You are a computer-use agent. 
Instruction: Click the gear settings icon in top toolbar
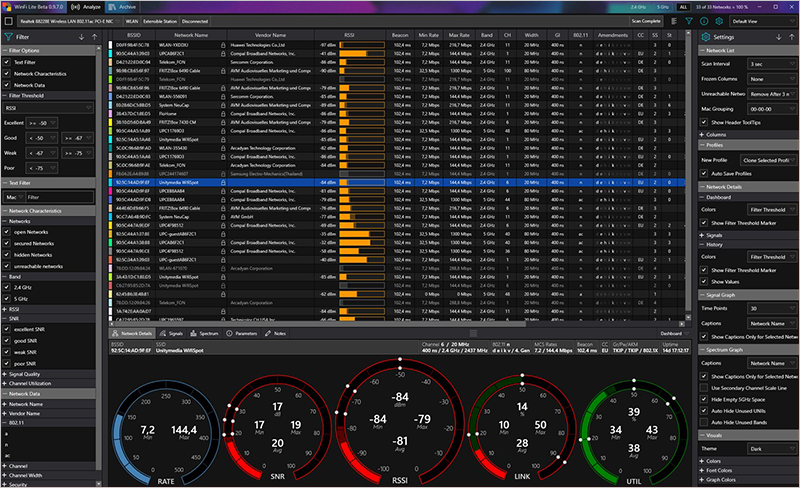click(x=717, y=20)
